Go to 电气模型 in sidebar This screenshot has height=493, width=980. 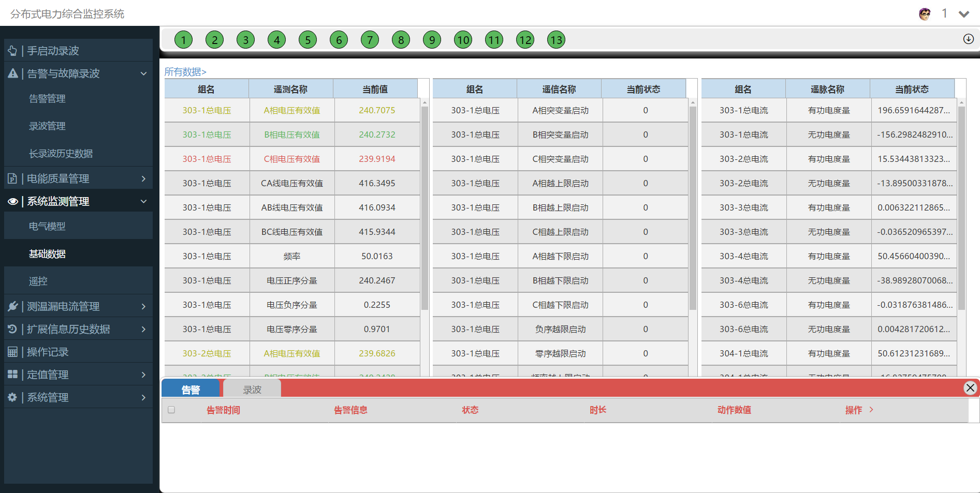click(47, 227)
